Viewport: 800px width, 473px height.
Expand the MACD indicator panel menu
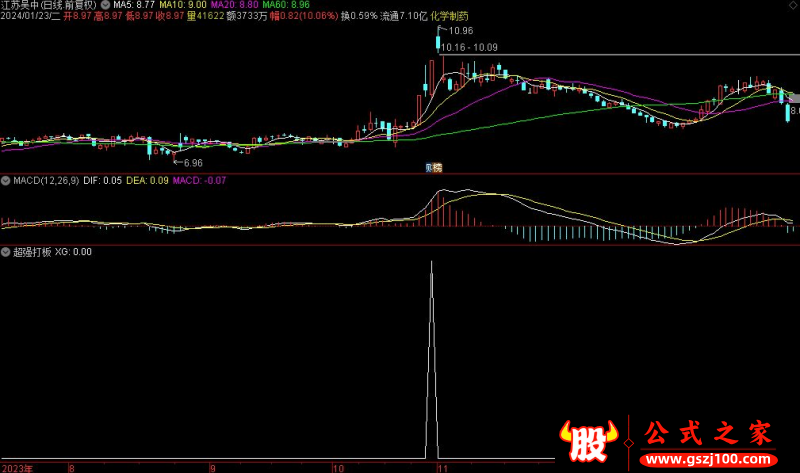[x=5, y=181]
